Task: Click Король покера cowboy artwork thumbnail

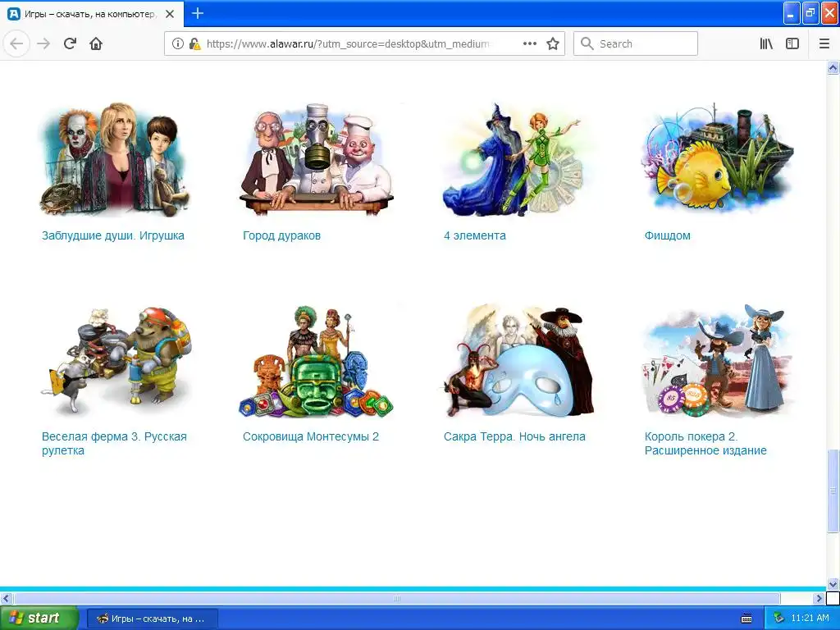Action: point(717,361)
